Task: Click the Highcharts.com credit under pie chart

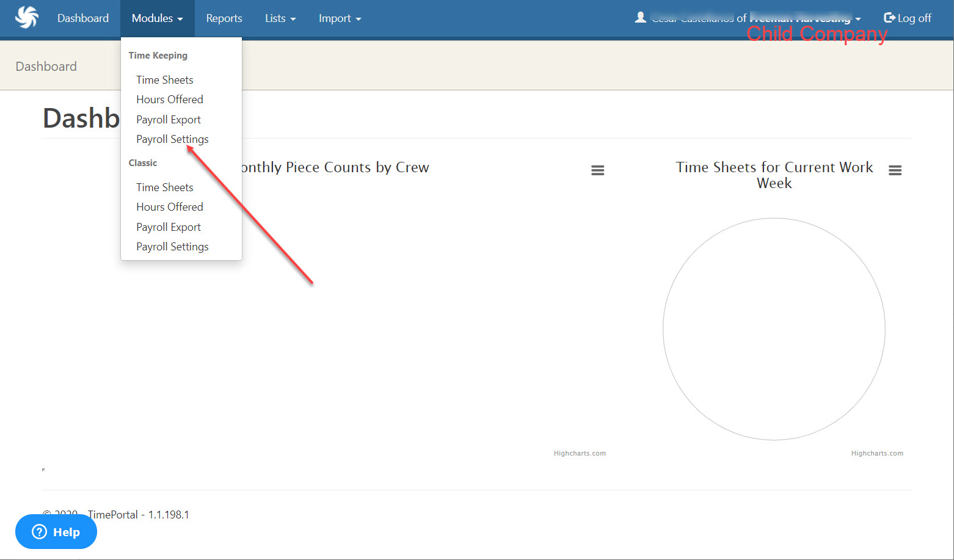Action: click(877, 453)
